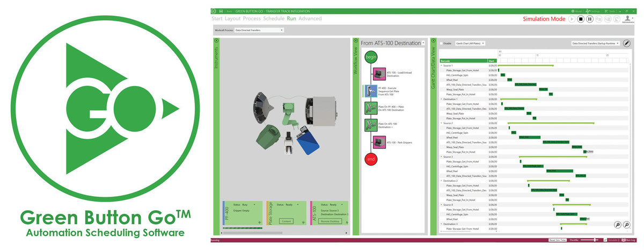Collapse the Source 1 tree row
This screenshot has width=644, height=250.
coord(441,66)
